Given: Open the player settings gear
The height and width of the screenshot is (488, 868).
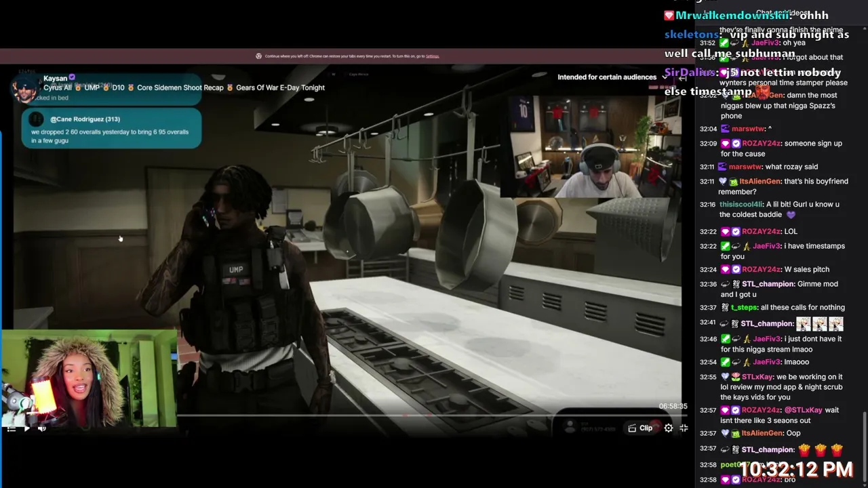Looking at the screenshot, I should click(x=669, y=428).
